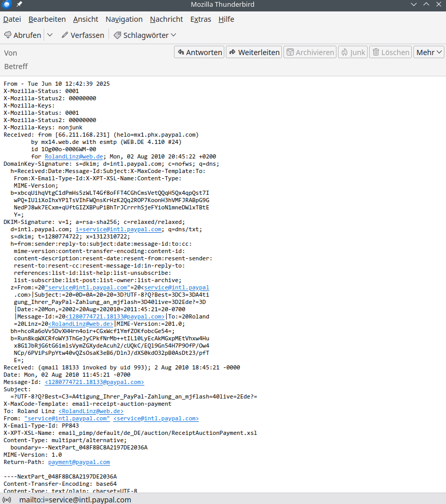Click the Von header label

(10, 53)
